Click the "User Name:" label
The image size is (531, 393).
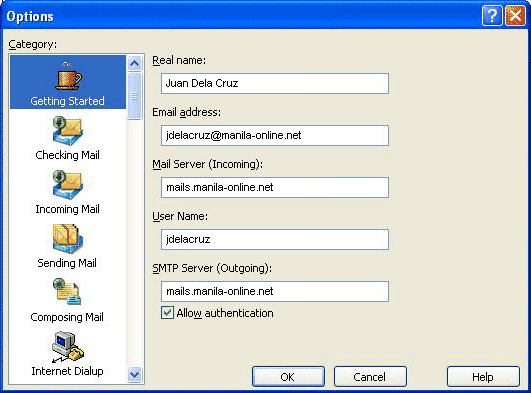[180, 216]
